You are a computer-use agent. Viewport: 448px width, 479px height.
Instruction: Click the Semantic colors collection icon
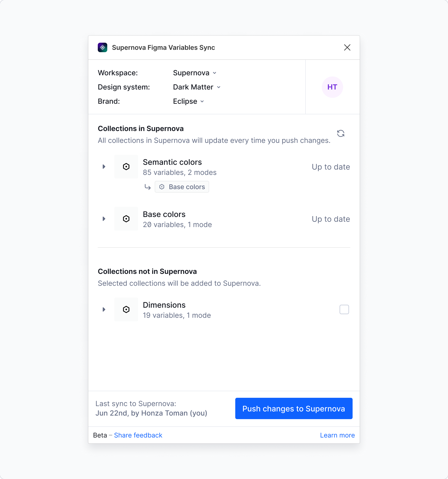[126, 167]
